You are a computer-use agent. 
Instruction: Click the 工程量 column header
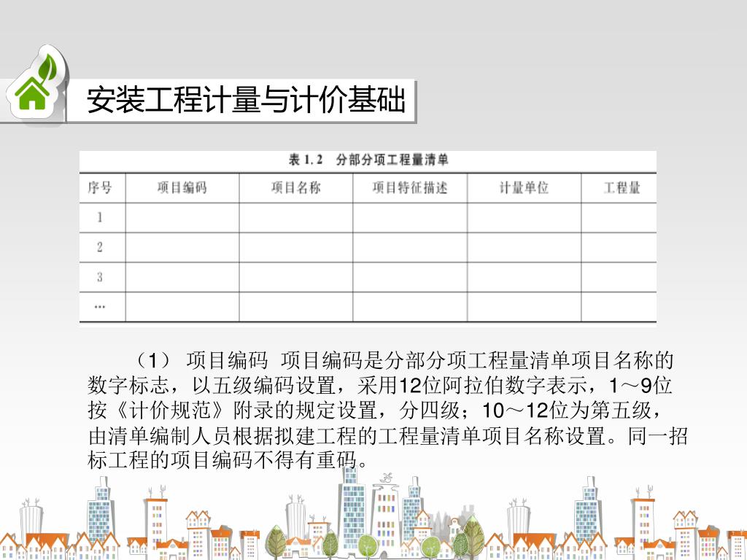click(622, 187)
